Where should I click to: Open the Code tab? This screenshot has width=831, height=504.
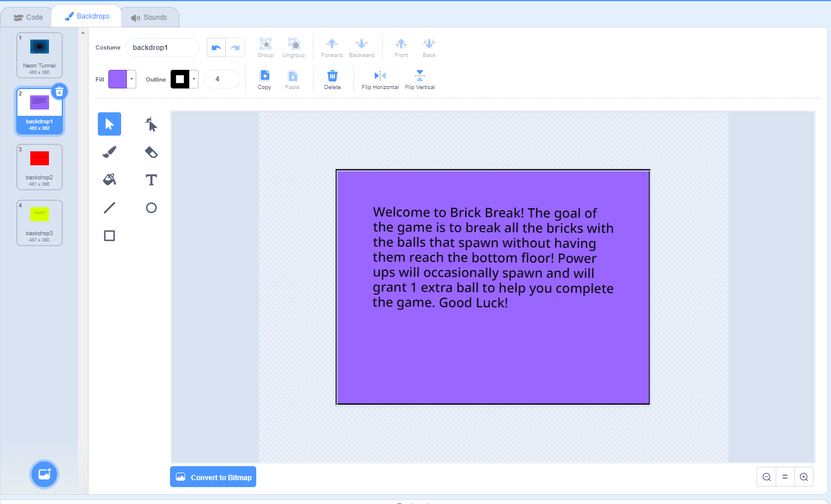point(27,17)
